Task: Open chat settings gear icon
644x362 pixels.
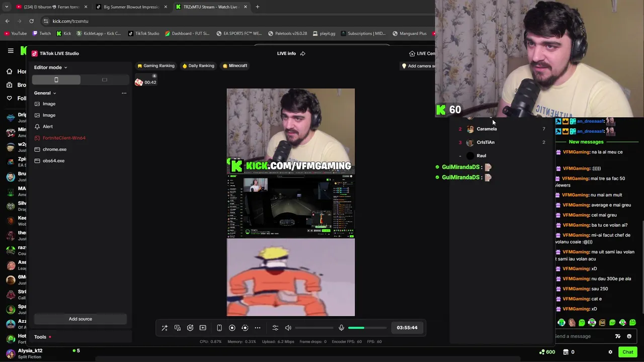Action: click(610, 352)
